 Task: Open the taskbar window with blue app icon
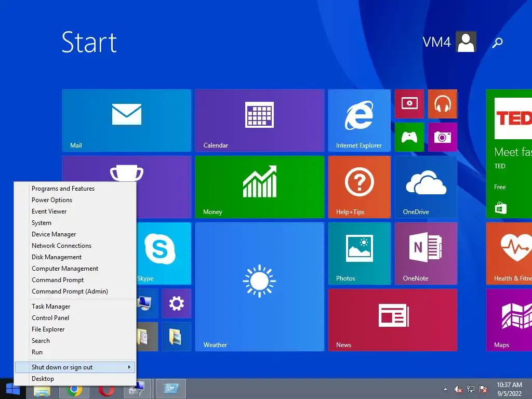tap(171, 389)
